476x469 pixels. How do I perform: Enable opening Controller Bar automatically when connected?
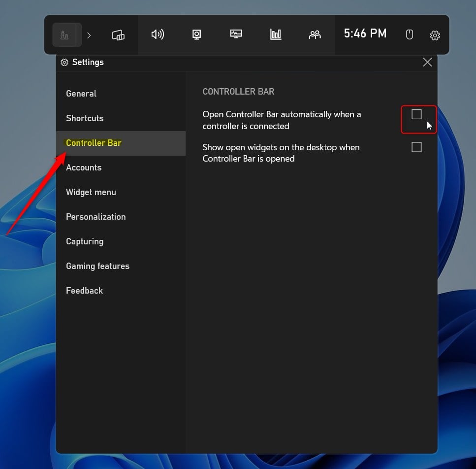[417, 114]
